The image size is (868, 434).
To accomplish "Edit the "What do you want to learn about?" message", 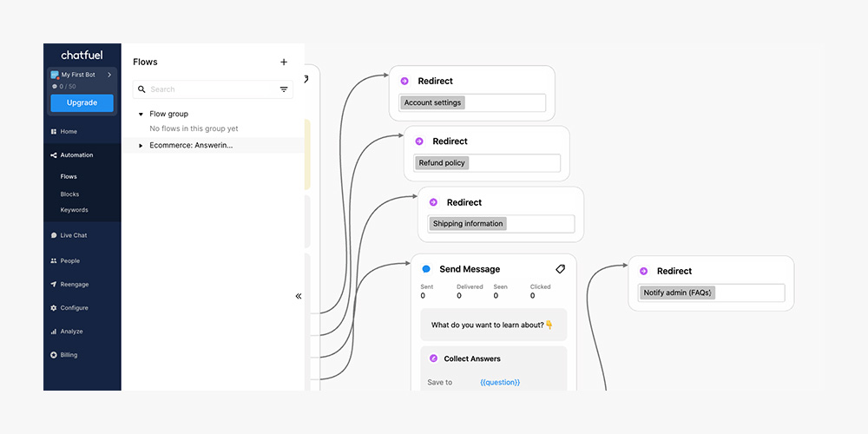I will (494, 325).
